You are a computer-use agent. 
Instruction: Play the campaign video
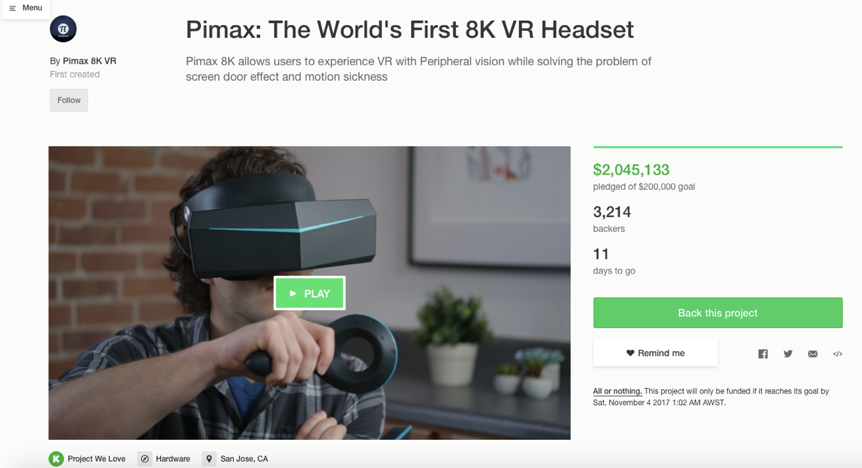point(310,293)
